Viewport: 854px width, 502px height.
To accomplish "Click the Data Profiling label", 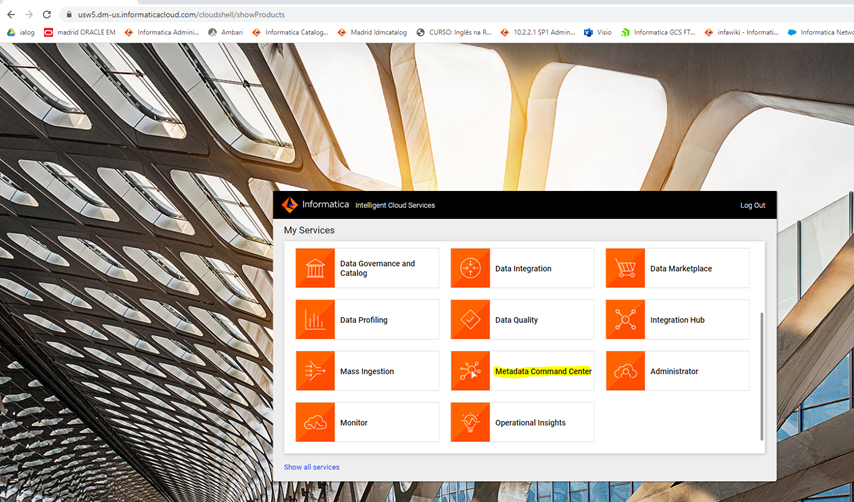I will [x=363, y=320].
